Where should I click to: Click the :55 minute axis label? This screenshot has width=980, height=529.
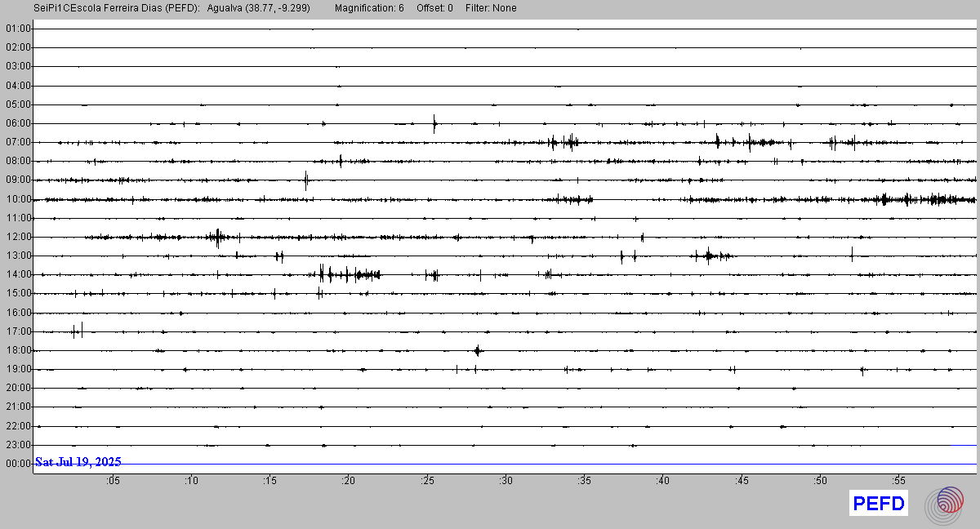click(x=898, y=481)
